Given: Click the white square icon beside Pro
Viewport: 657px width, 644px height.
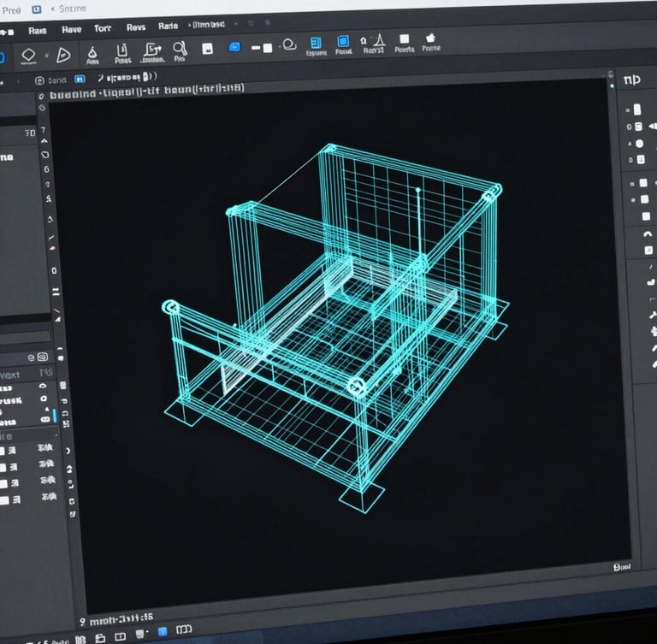Looking at the screenshot, I should 207,49.
